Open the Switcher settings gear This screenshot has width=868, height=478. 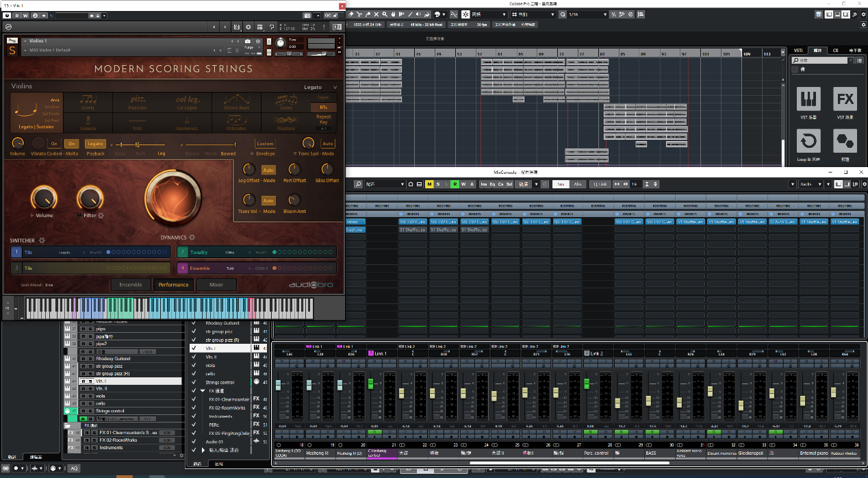coord(42,240)
